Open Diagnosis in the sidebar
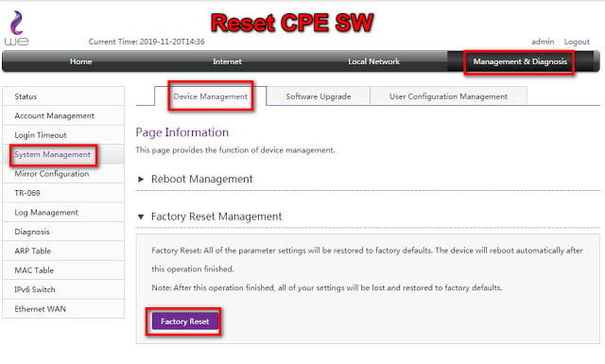This screenshot has width=605, height=364. (x=63, y=232)
